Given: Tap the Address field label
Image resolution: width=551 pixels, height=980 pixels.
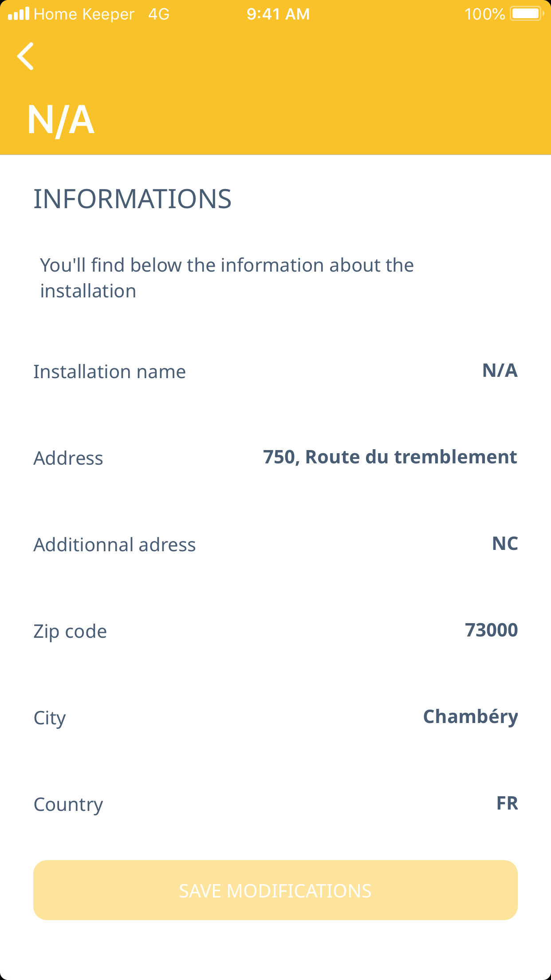Looking at the screenshot, I should [68, 458].
